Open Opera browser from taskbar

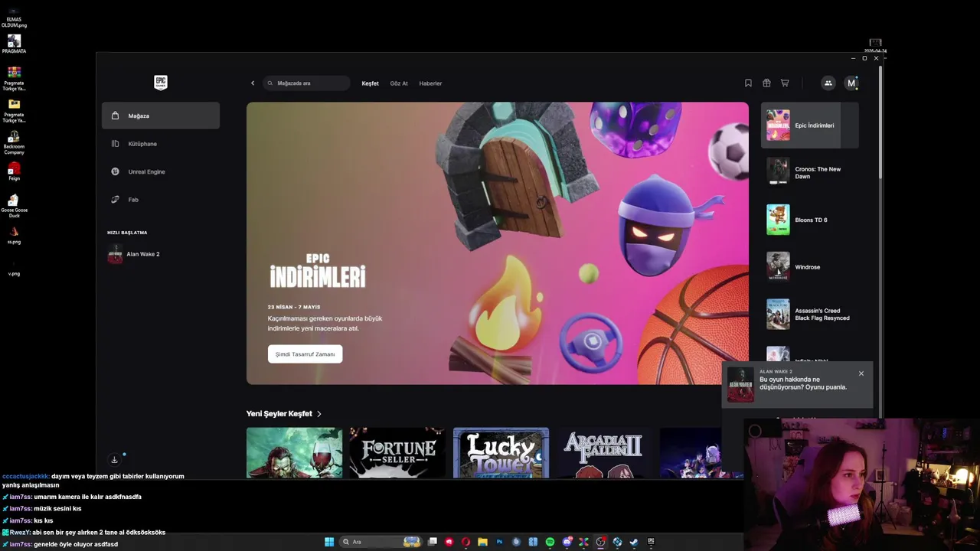465,542
